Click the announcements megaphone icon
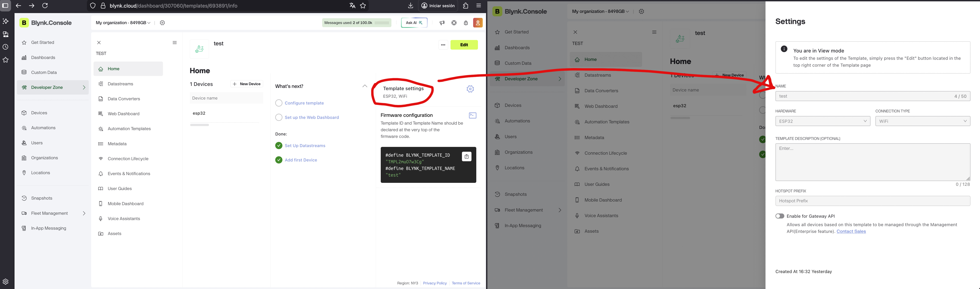 tap(442, 23)
